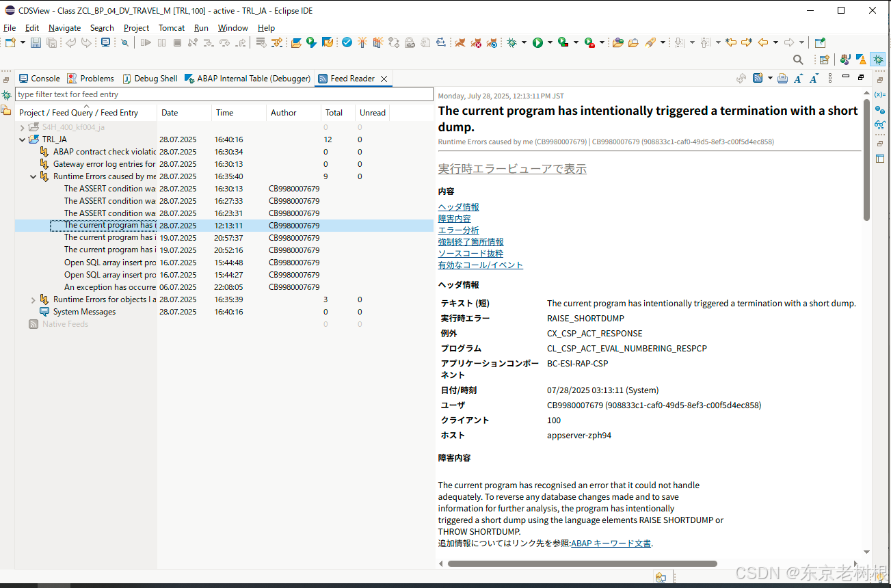Open the ABAP キーワード文書 link
Image resolution: width=891 pixels, height=588 pixels.
click(611, 544)
